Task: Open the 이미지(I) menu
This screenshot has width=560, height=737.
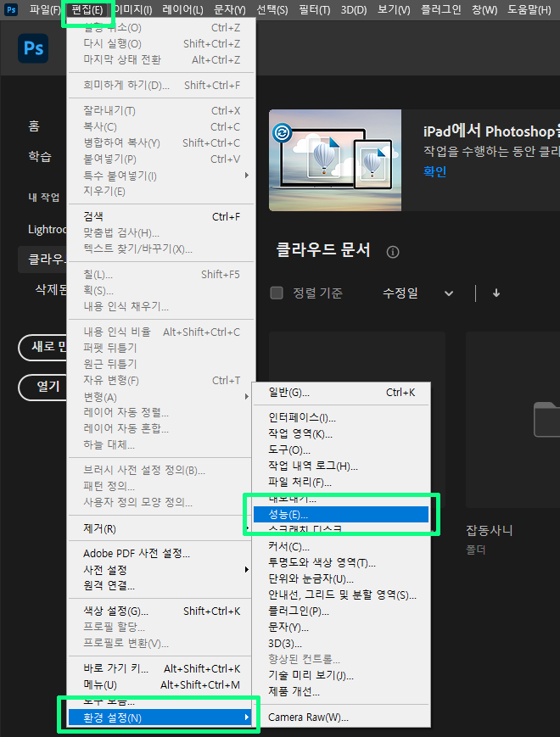Action: point(133,9)
